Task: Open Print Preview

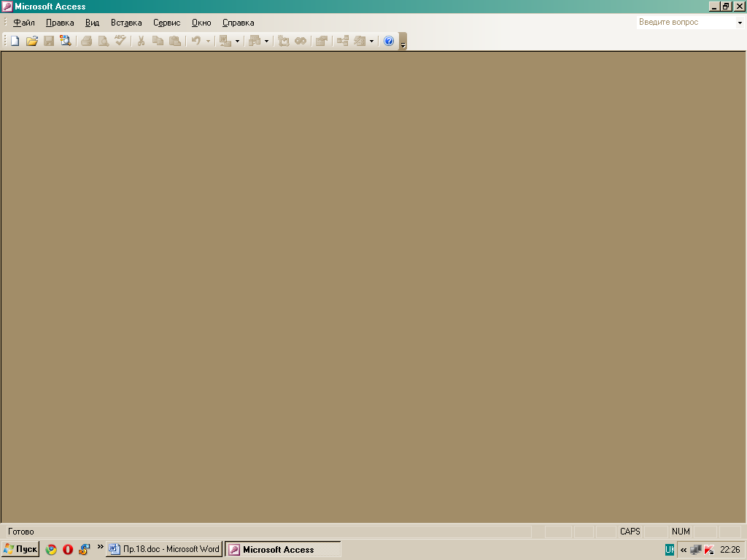Action: pos(103,41)
